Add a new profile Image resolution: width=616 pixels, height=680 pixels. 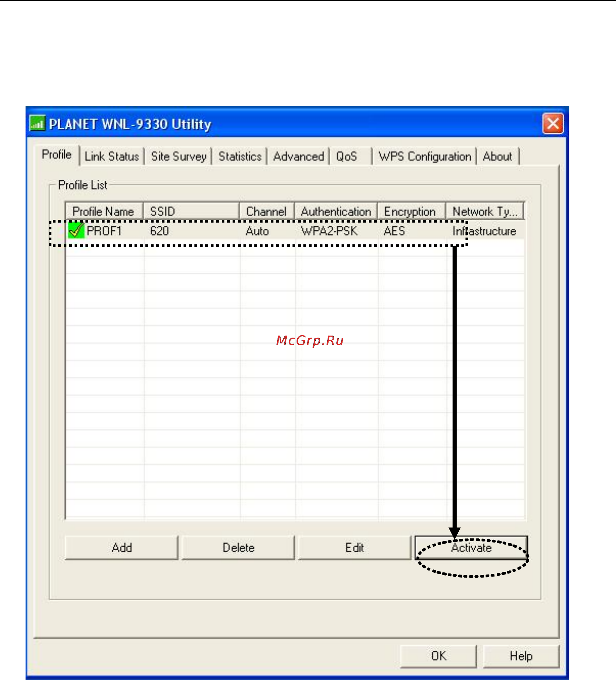click(122, 548)
